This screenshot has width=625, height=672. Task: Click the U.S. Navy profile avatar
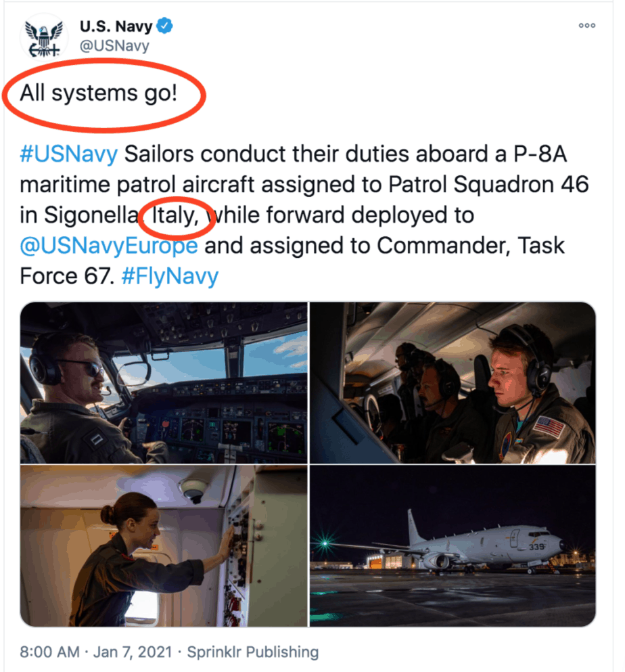[x=43, y=38]
